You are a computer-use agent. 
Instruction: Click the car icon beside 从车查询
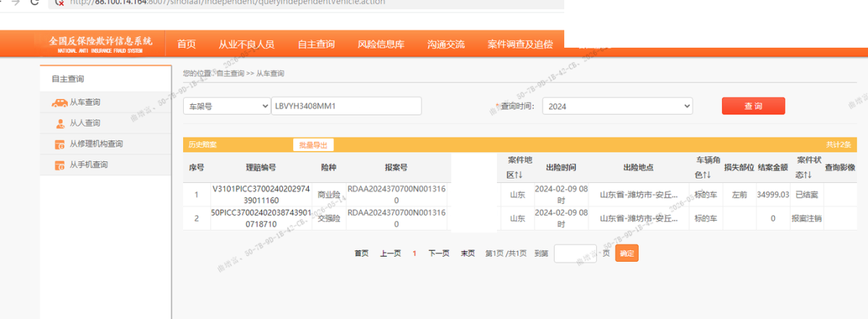click(59, 103)
